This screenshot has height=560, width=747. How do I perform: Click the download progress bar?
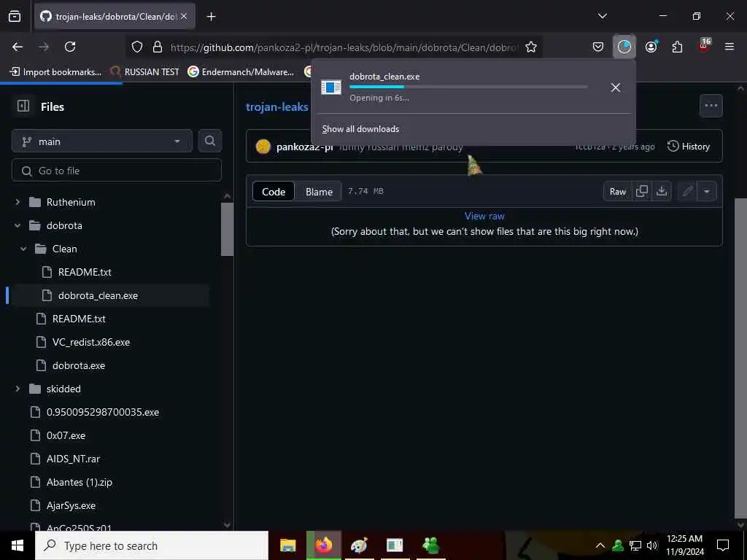[x=468, y=87]
